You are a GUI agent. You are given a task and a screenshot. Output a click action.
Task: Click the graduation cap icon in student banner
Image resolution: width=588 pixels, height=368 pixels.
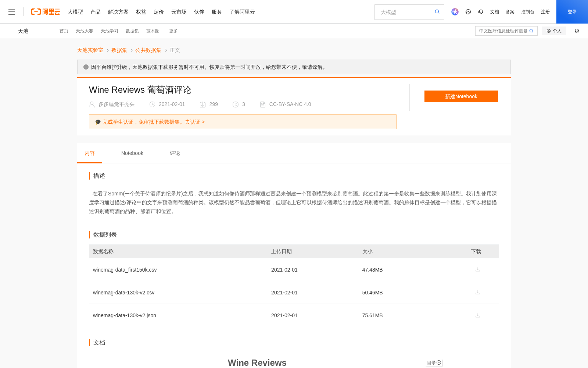98,122
